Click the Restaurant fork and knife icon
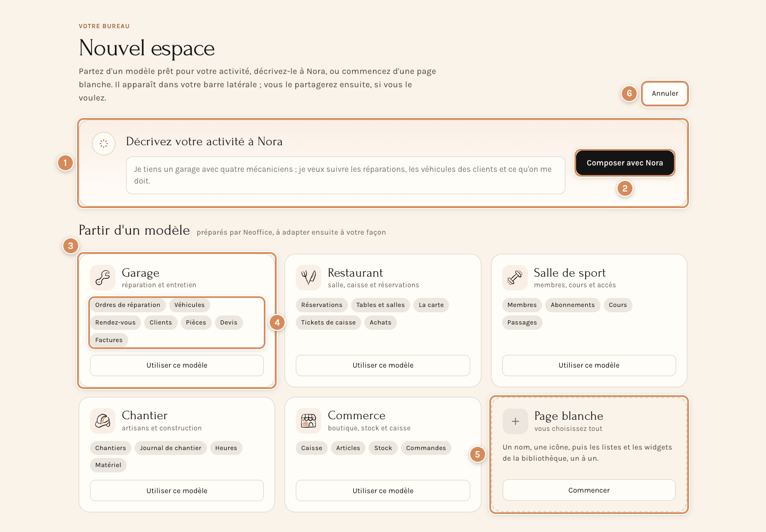This screenshot has width=766, height=532. [x=309, y=278]
